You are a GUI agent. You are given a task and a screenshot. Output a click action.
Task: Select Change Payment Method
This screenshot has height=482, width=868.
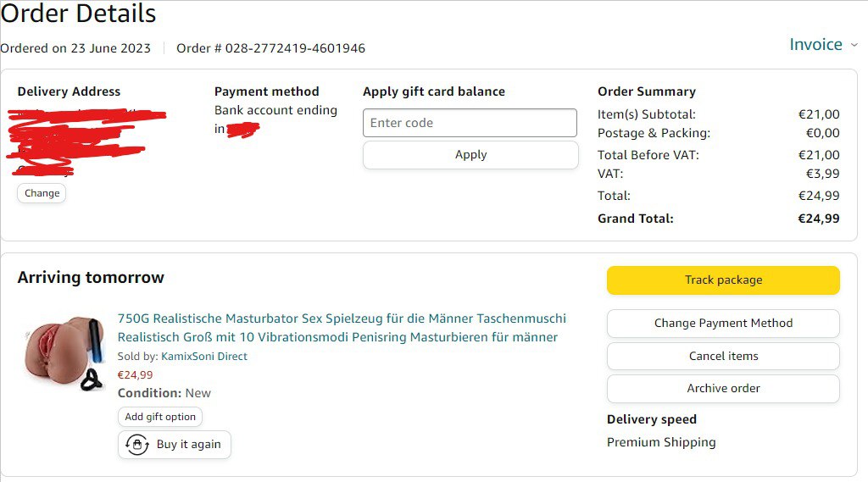[723, 323]
